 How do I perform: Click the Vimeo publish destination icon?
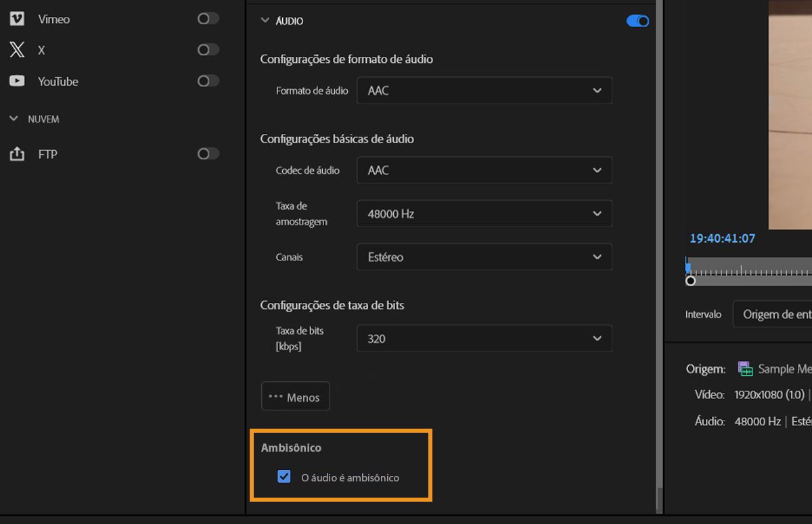[17, 18]
